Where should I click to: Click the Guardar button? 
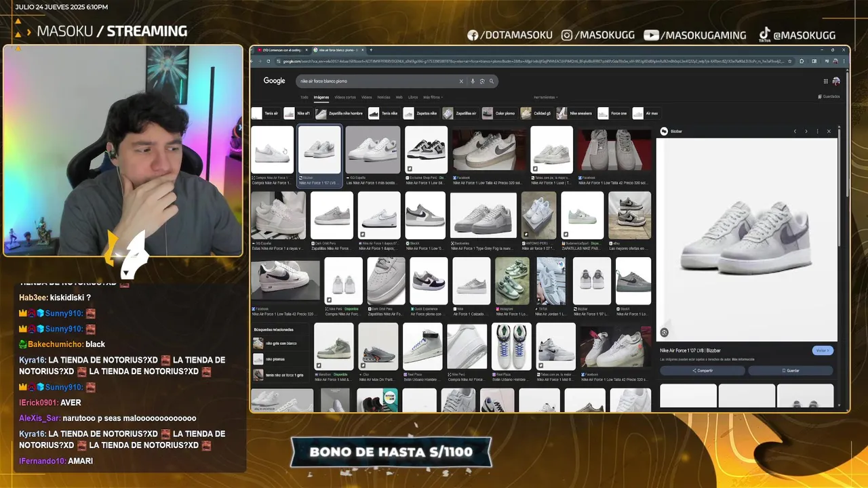[x=791, y=371]
